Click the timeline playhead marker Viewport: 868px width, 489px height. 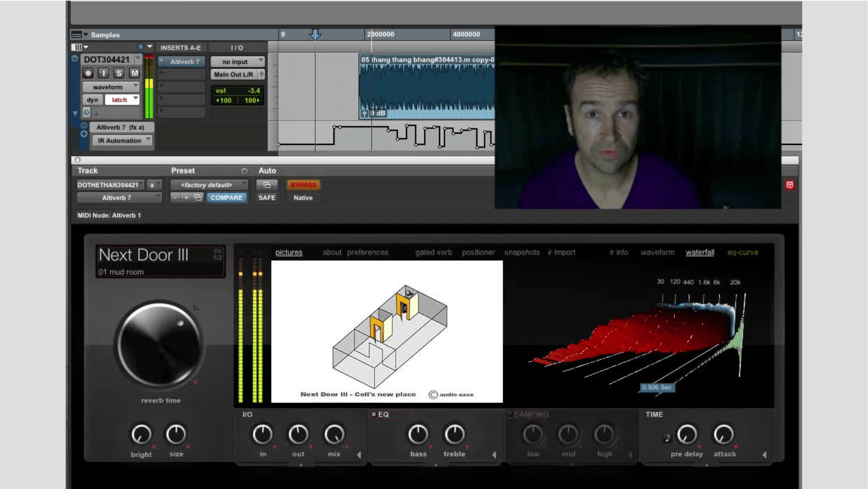click(315, 35)
